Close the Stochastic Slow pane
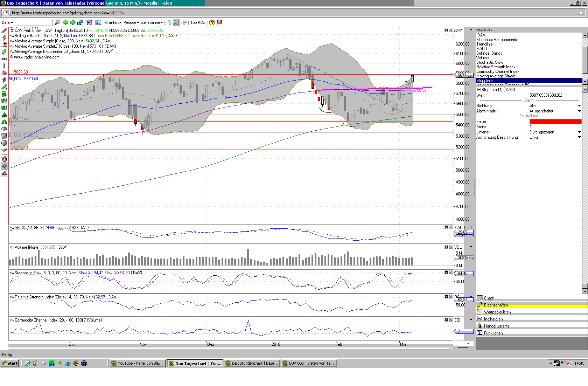The width and height of the screenshot is (588, 386). (451, 273)
